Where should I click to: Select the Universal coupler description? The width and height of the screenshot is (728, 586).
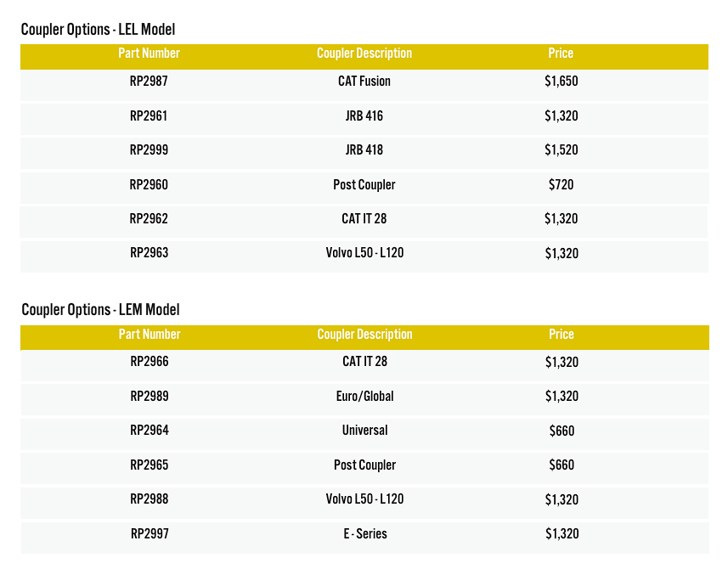(364, 431)
